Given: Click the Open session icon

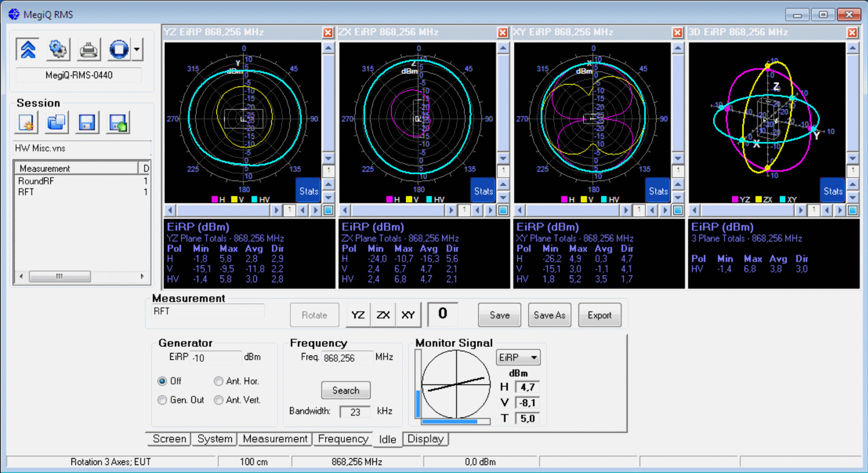Looking at the screenshot, I should (57, 123).
